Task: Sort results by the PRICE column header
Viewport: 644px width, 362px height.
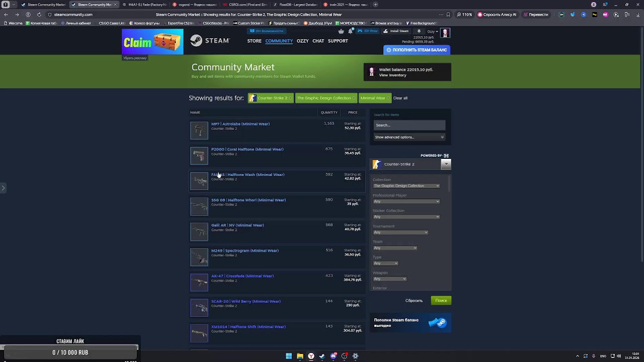Action: (x=353, y=113)
